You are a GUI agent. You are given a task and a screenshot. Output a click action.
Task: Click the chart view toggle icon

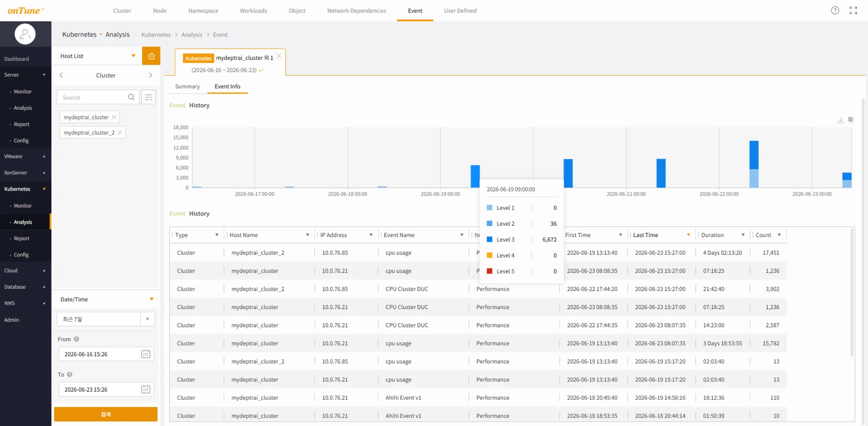(x=851, y=120)
